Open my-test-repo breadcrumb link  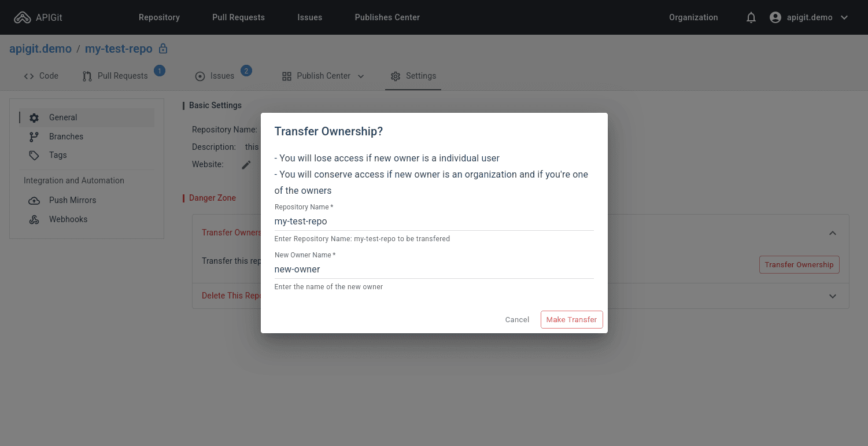click(119, 49)
